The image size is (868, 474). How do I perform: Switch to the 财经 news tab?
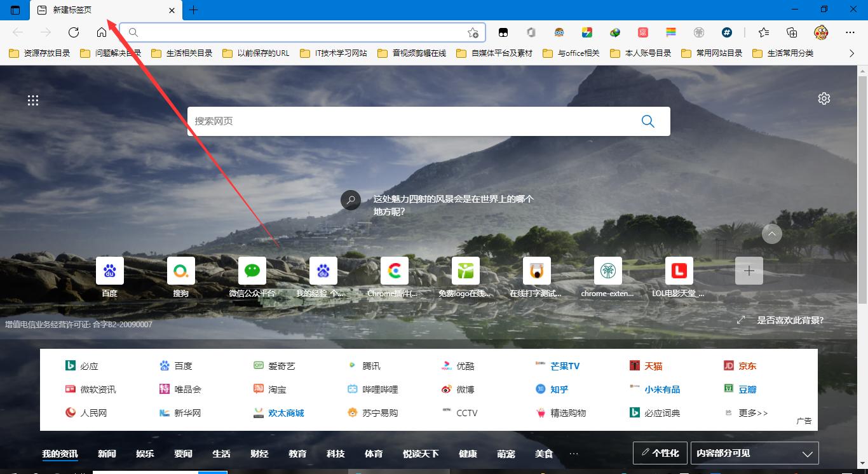tap(259, 453)
